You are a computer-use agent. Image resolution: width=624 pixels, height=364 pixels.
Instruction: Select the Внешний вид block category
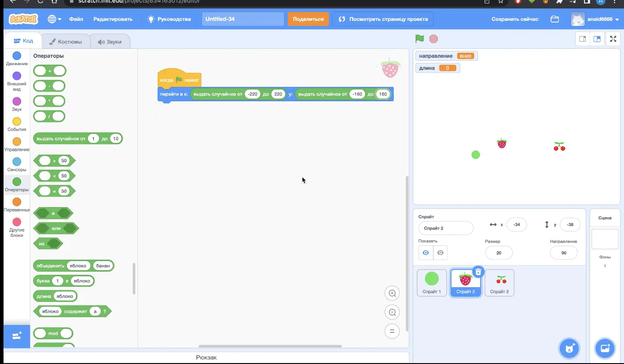click(17, 82)
